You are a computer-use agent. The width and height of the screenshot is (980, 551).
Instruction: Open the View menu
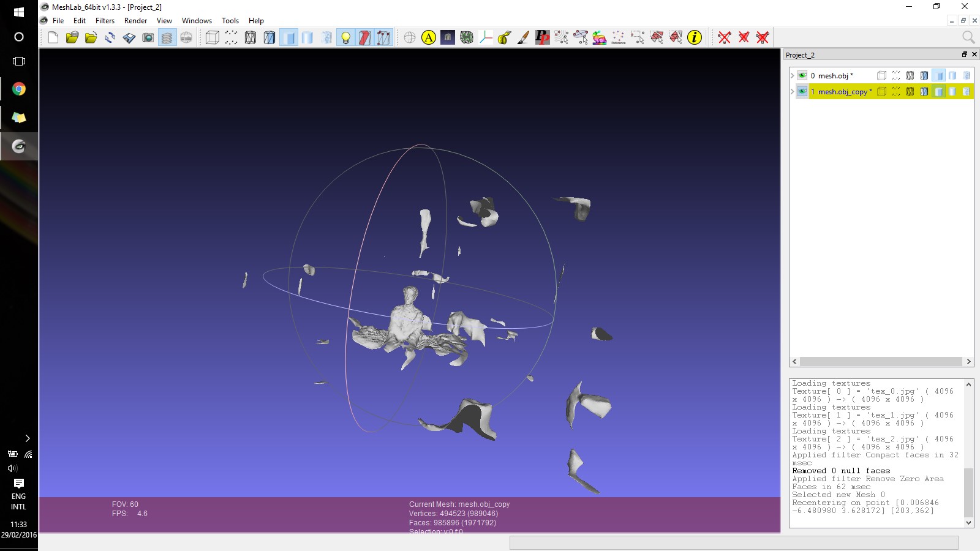164,21
